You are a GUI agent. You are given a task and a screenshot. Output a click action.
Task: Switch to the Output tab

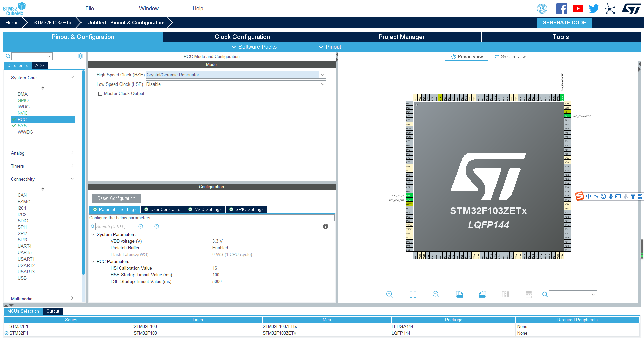click(x=53, y=311)
